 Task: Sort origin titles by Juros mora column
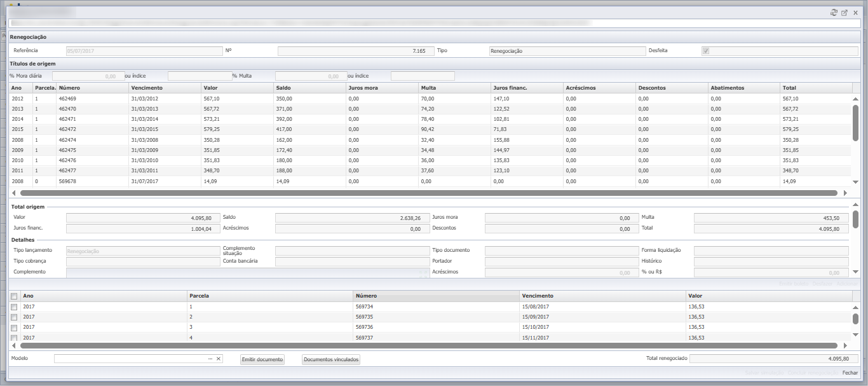point(383,88)
